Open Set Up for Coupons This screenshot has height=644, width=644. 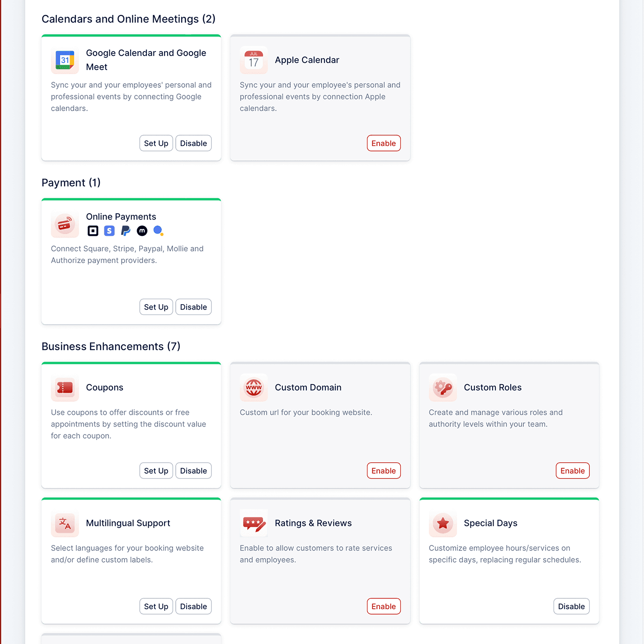click(x=156, y=470)
